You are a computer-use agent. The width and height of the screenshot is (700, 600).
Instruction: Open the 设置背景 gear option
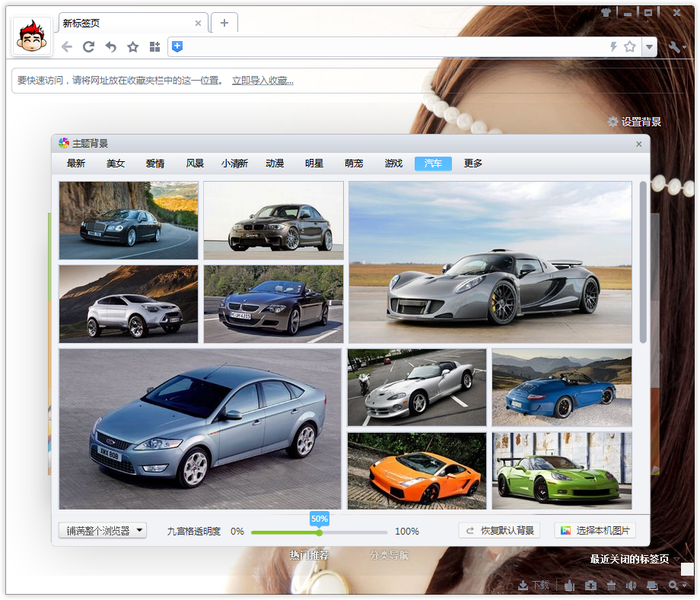[635, 122]
